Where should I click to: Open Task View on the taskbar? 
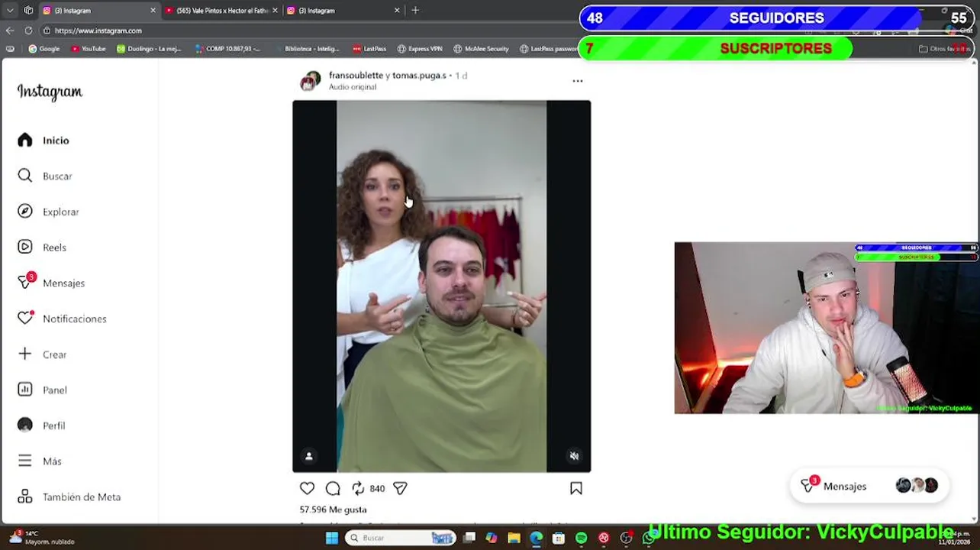click(469, 538)
